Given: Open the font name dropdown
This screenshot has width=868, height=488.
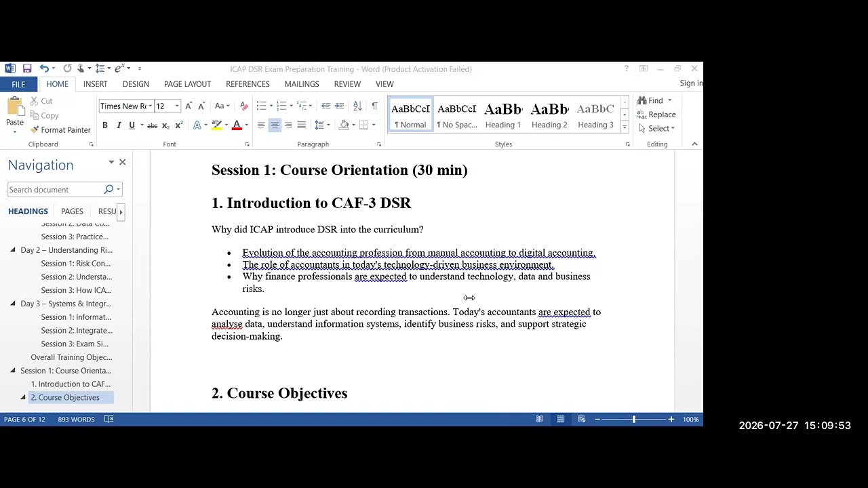Looking at the screenshot, I should coord(150,106).
